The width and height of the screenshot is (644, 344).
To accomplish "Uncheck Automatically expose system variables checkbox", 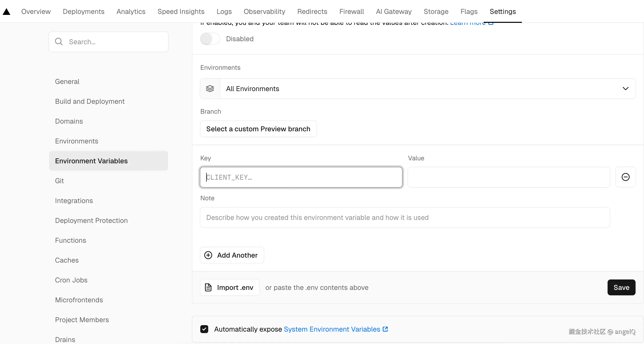I will pyautogui.click(x=204, y=329).
